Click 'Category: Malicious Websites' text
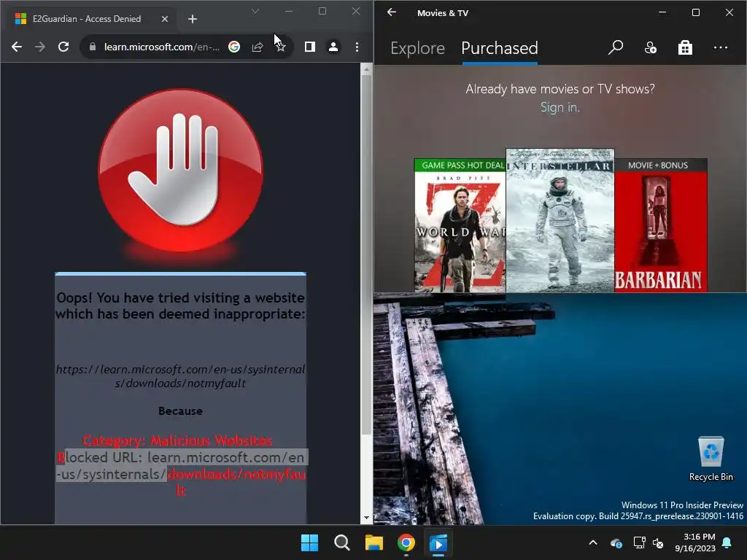747x560 pixels. pos(177,440)
